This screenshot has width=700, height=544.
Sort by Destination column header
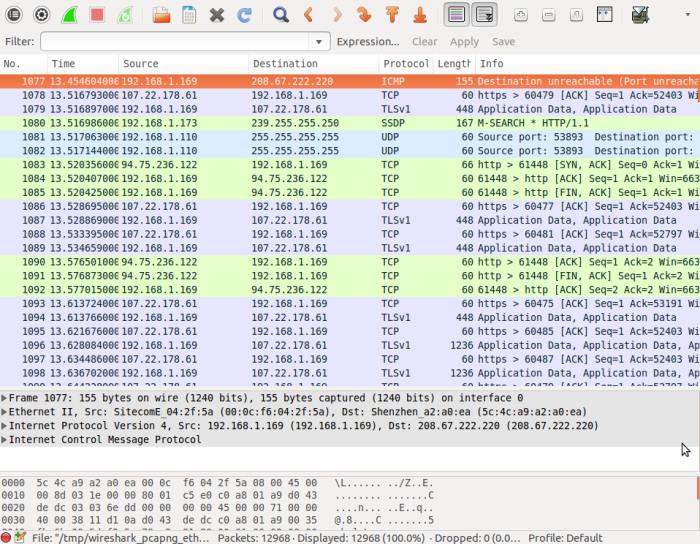click(x=313, y=63)
